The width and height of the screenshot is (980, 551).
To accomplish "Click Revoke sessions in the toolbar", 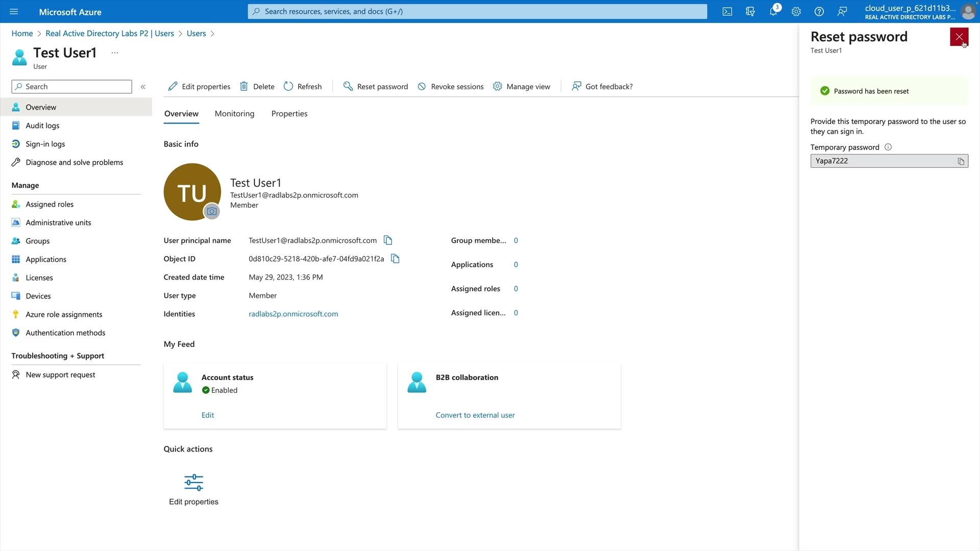I will click(x=450, y=87).
